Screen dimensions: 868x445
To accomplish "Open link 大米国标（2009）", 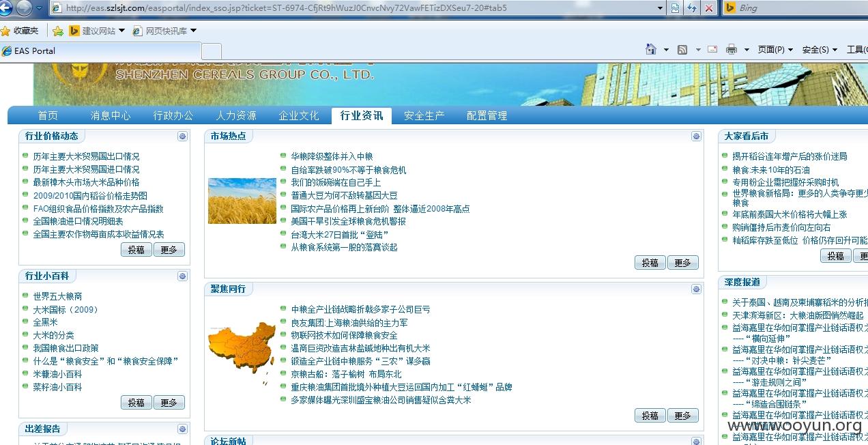I will [66, 309].
